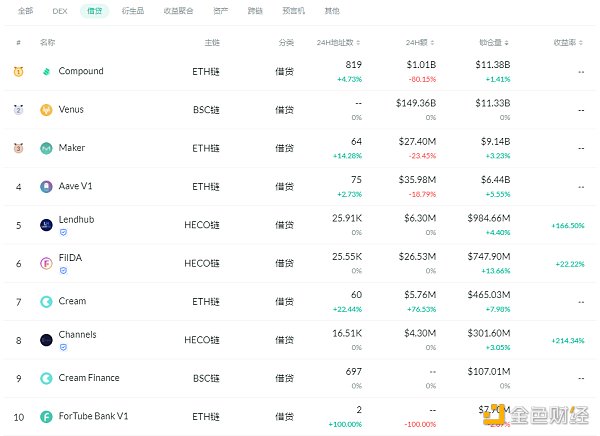This screenshot has height=436, width=600.
Task: Open the Cream project name link
Action: (x=72, y=301)
